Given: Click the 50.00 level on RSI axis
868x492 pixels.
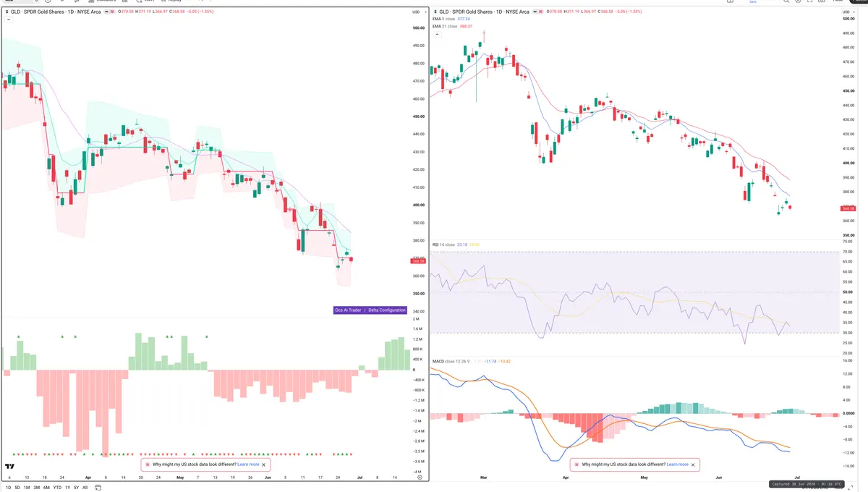Looking at the screenshot, I should point(848,292).
